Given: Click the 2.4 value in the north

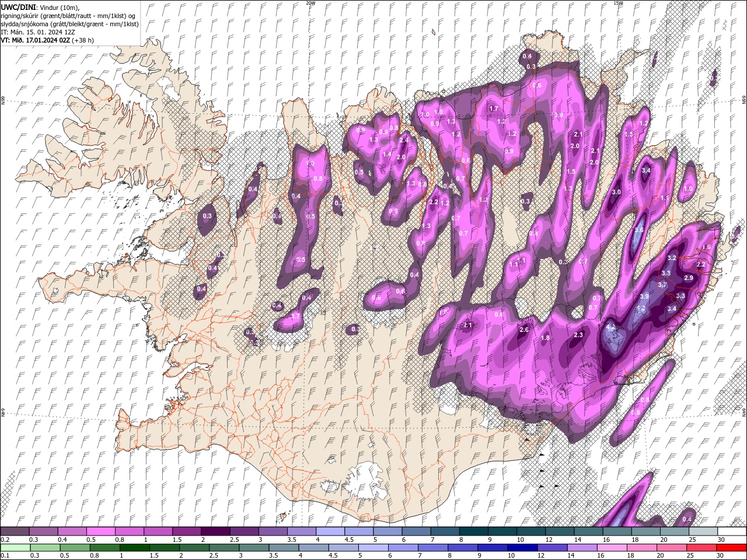Looking at the screenshot, I should click(x=403, y=140).
